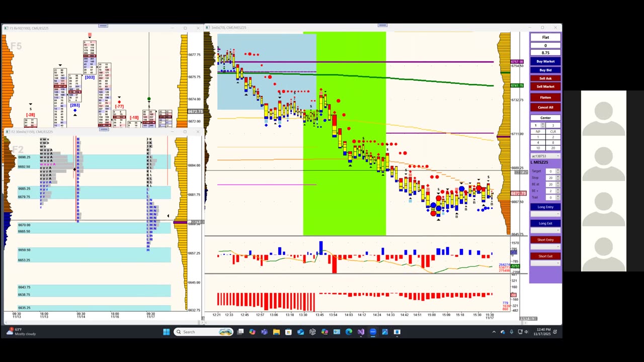This screenshot has width=644, height=362.
Task: Set quantity preset to 8
Action: [553, 142]
